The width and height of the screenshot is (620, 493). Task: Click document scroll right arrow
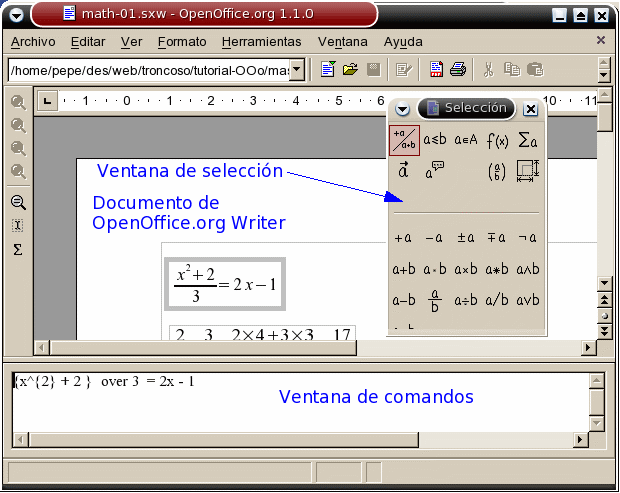(588, 348)
